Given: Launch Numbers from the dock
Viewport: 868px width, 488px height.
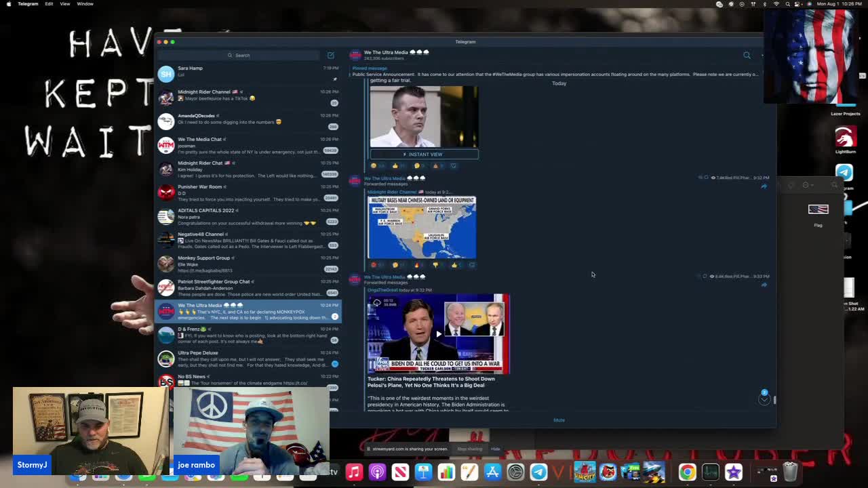Looking at the screenshot, I should 446,472.
